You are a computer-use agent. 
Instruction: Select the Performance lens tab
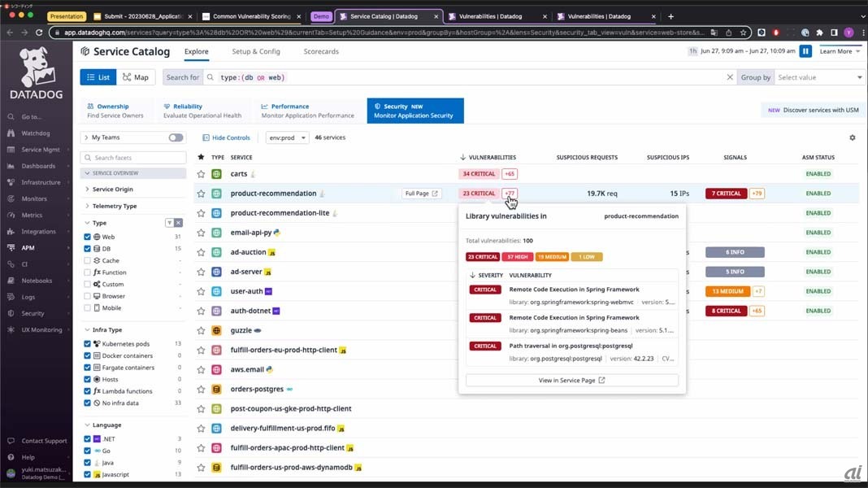pyautogui.click(x=307, y=111)
